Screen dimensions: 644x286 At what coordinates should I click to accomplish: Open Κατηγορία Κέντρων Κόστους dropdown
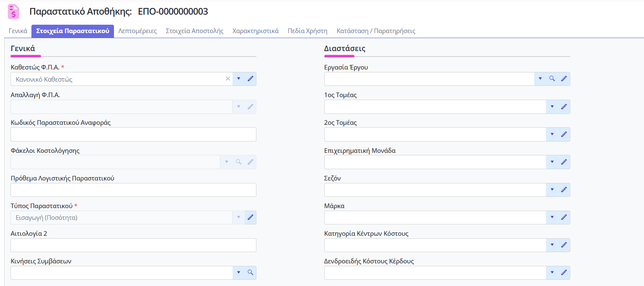coord(552,245)
